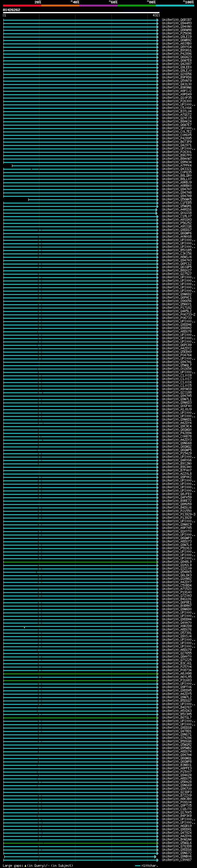Open hit UniRef100_B9FRD6
Screen dimensions: 197x868
pos(176,78)
